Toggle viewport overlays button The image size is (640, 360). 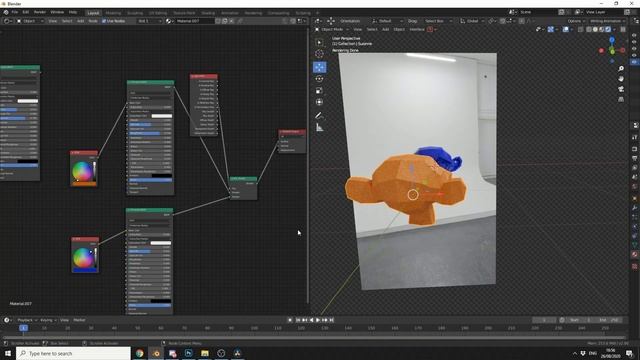[x=565, y=29]
